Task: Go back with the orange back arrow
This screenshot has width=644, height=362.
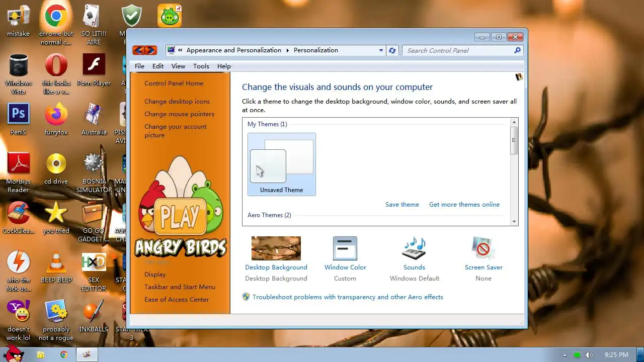Action: pyautogui.click(x=138, y=50)
